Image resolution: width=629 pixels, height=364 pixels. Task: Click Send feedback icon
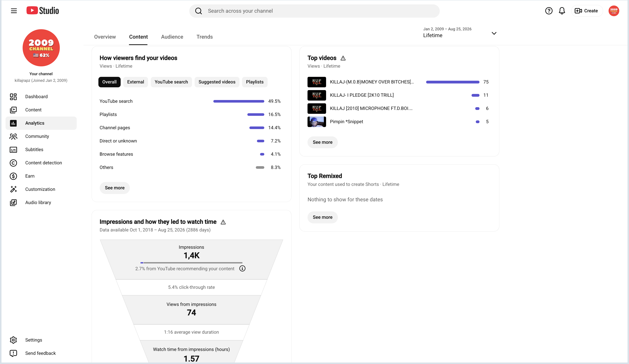(x=13, y=353)
